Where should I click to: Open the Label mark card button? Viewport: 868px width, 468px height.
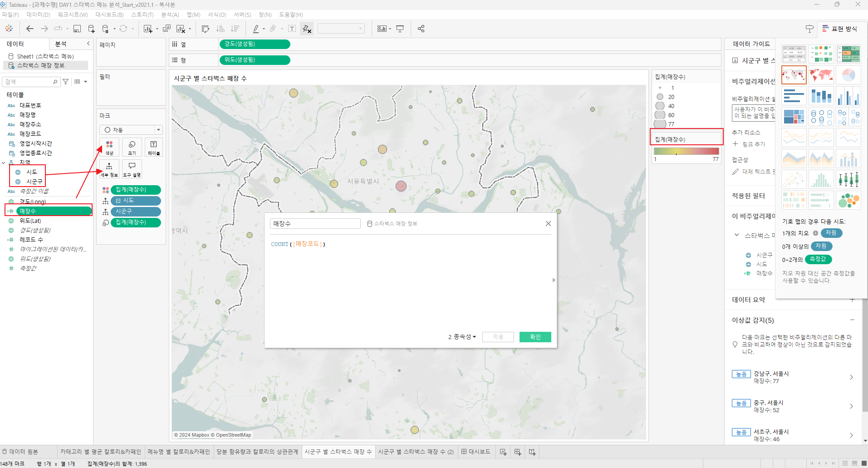pyautogui.click(x=154, y=148)
